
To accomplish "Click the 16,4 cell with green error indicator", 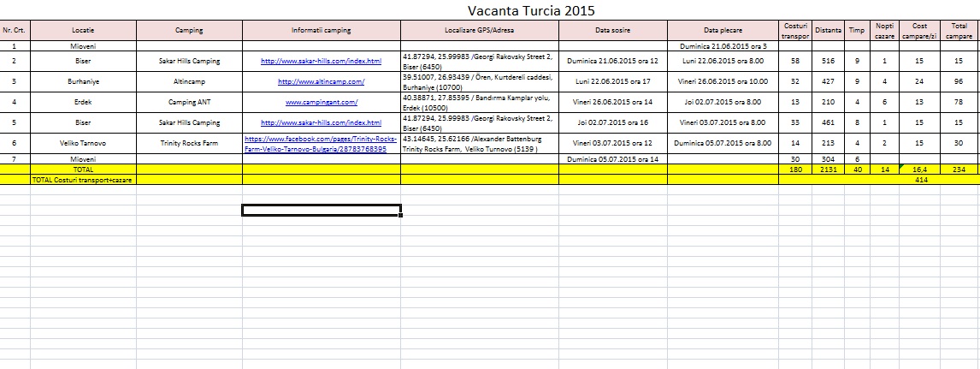I will tap(921, 170).
